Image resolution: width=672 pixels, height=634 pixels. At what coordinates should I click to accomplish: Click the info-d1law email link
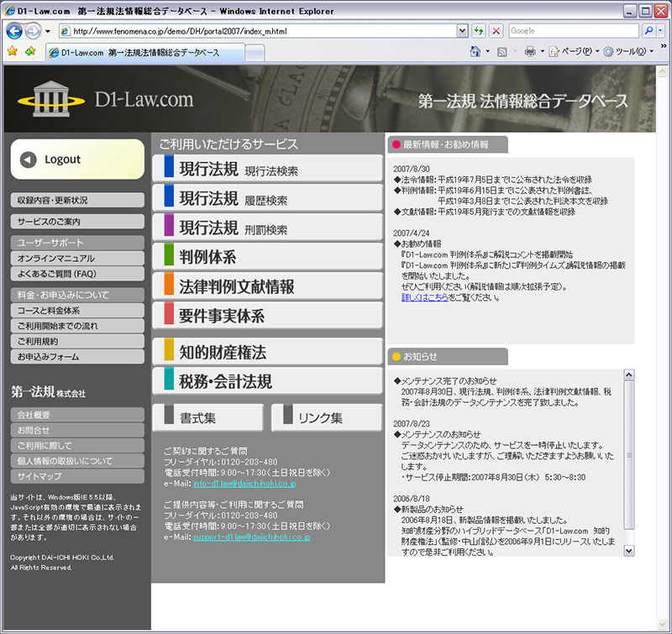click(244, 484)
